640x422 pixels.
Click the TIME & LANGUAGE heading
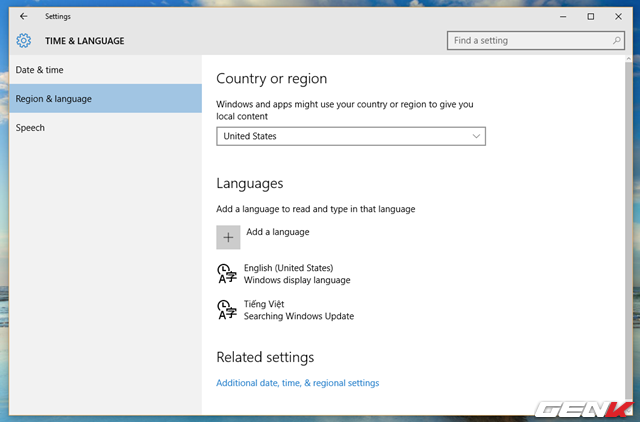(x=84, y=41)
